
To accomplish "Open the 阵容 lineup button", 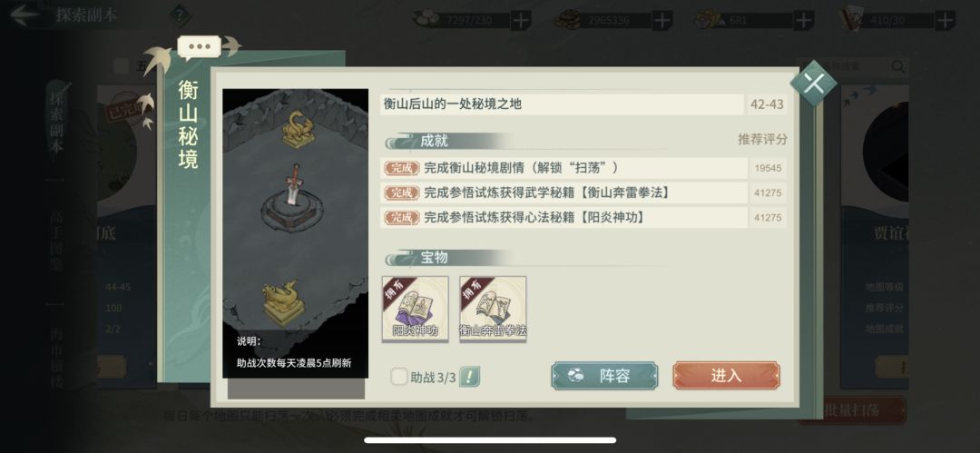I will [604, 376].
